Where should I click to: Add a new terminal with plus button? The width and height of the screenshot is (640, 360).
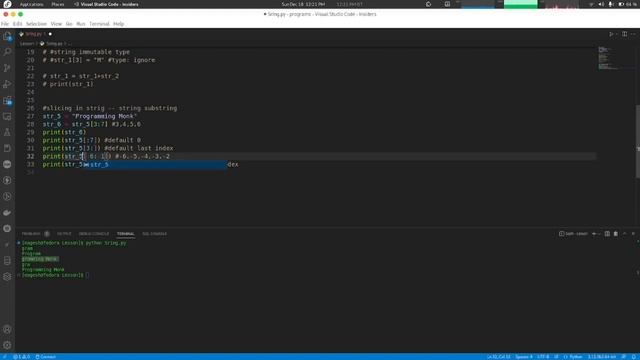pyautogui.click(x=594, y=234)
